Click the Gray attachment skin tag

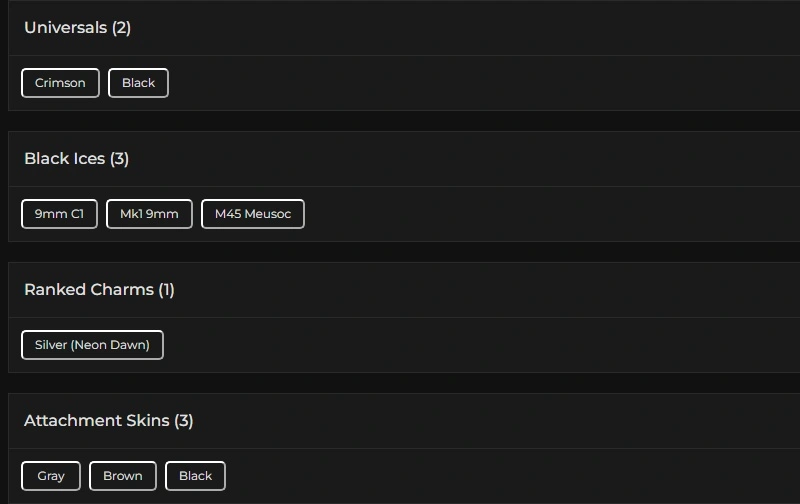pyautogui.click(x=51, y=476)
